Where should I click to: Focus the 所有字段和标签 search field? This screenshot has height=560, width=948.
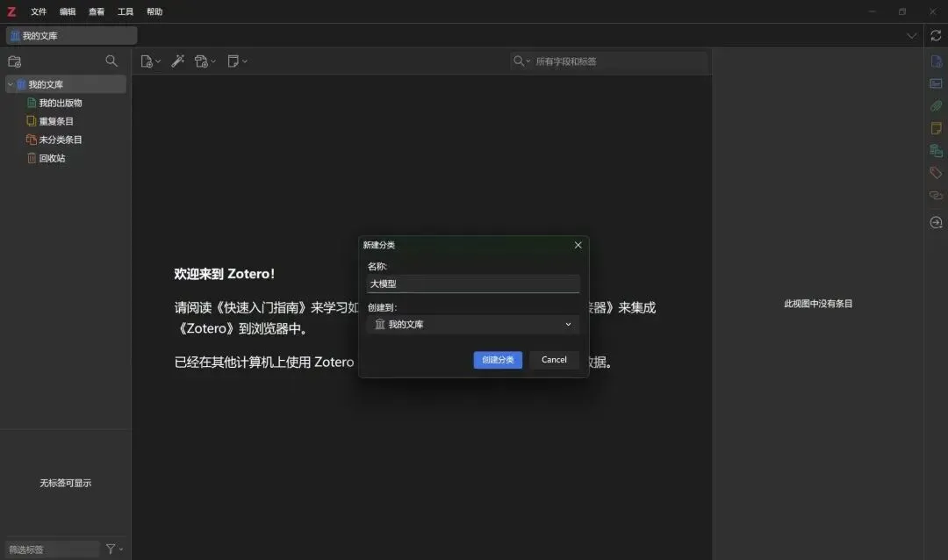619,61
